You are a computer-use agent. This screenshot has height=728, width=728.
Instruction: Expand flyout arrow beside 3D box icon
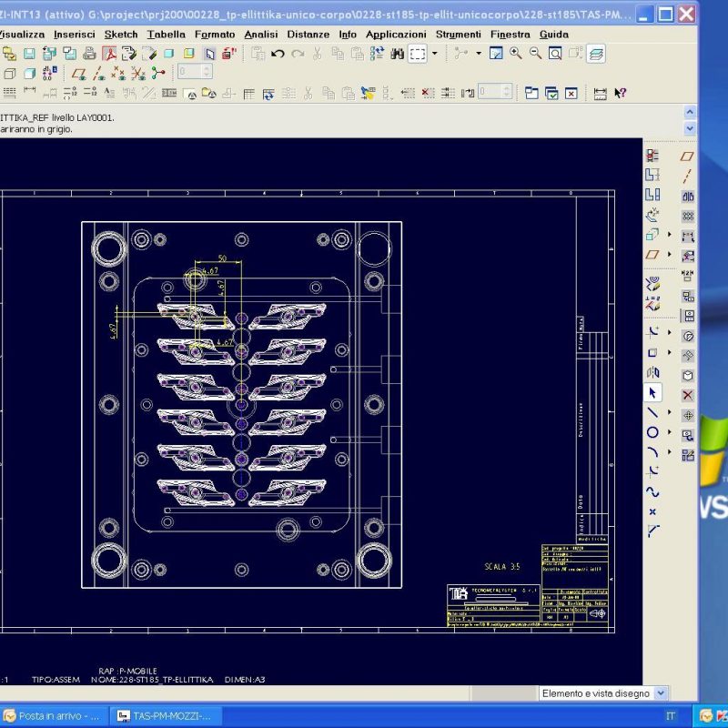click(669, 234)
